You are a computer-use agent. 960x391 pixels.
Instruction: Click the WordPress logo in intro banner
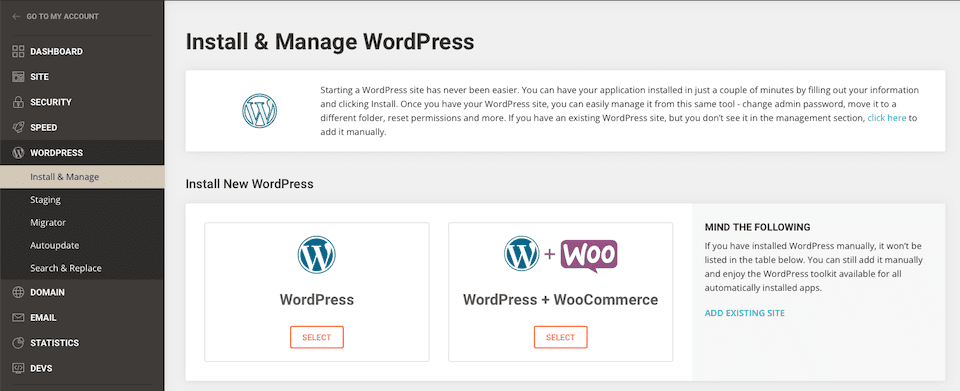260,111
